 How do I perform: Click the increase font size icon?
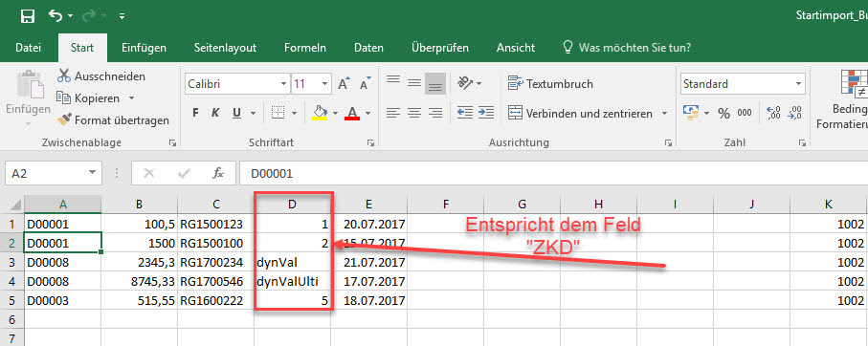pyautogui.click(x=344, y=84)
